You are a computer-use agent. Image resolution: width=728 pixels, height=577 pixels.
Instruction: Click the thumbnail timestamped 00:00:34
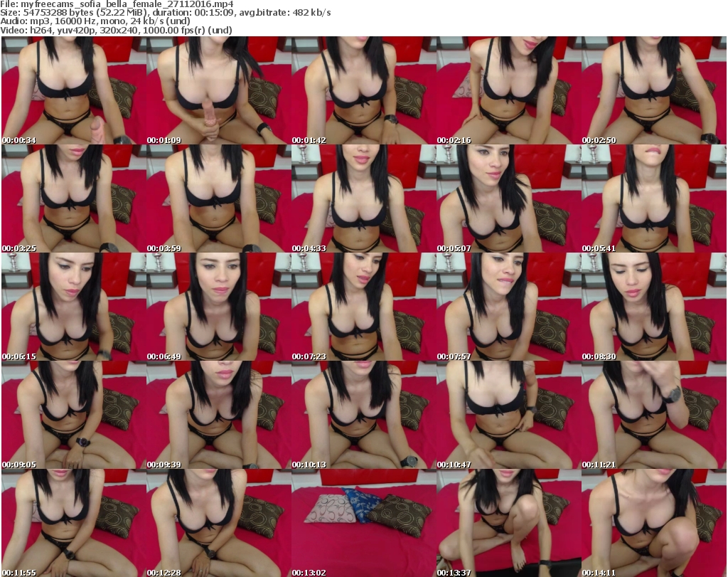[73, 90]
